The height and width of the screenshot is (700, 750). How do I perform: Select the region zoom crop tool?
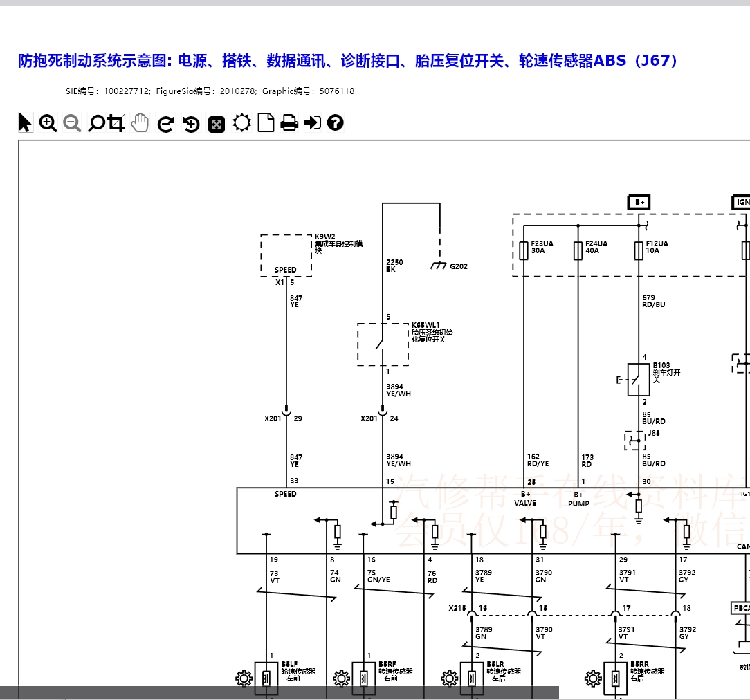point(115,122)
